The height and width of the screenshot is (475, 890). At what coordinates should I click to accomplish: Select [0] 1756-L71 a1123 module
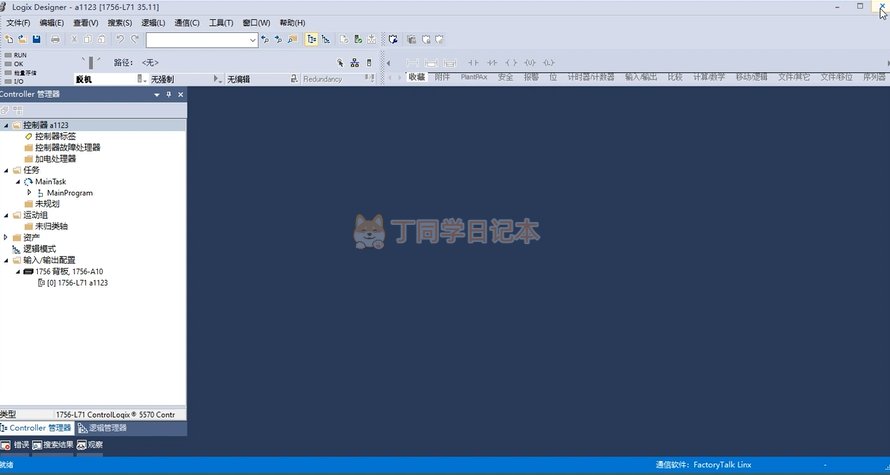(77, 283)
